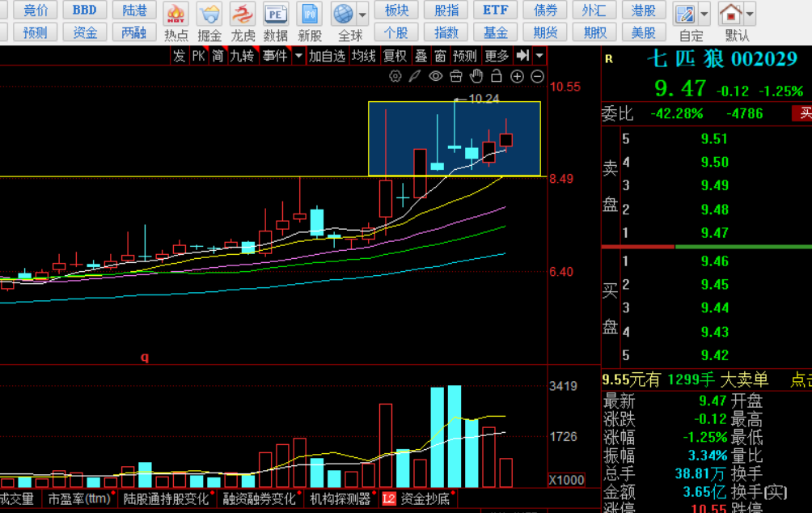Open the 基金 funds tab
The image size is (812, 513).
click(496, 32)
